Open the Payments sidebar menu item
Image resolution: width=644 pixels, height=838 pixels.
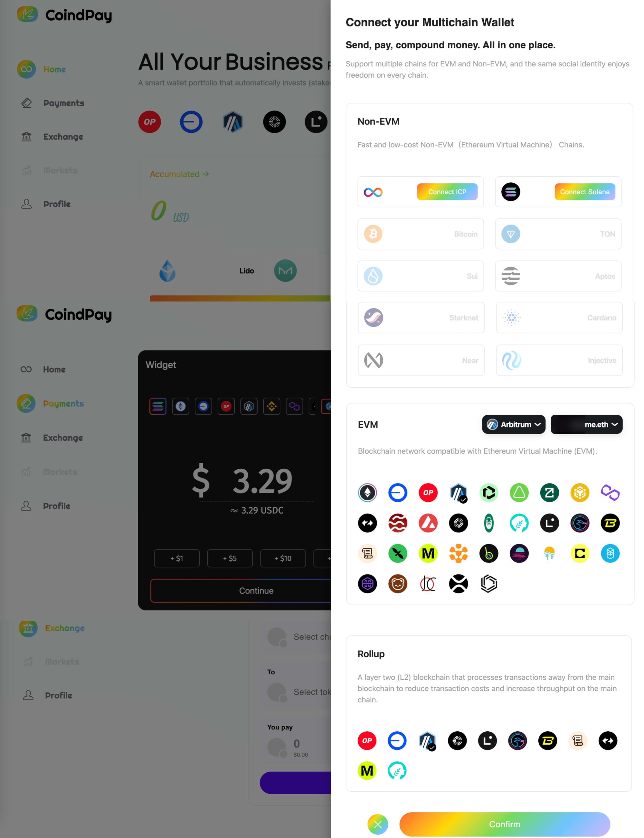coord(63,103)
